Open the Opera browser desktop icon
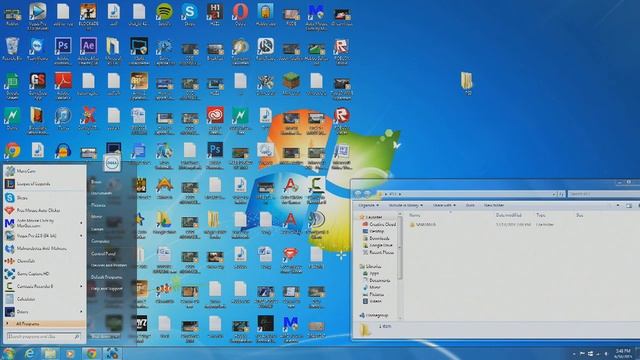Image resolution: width=640 pixels, height=360 pixels. (x=240, y=14)
